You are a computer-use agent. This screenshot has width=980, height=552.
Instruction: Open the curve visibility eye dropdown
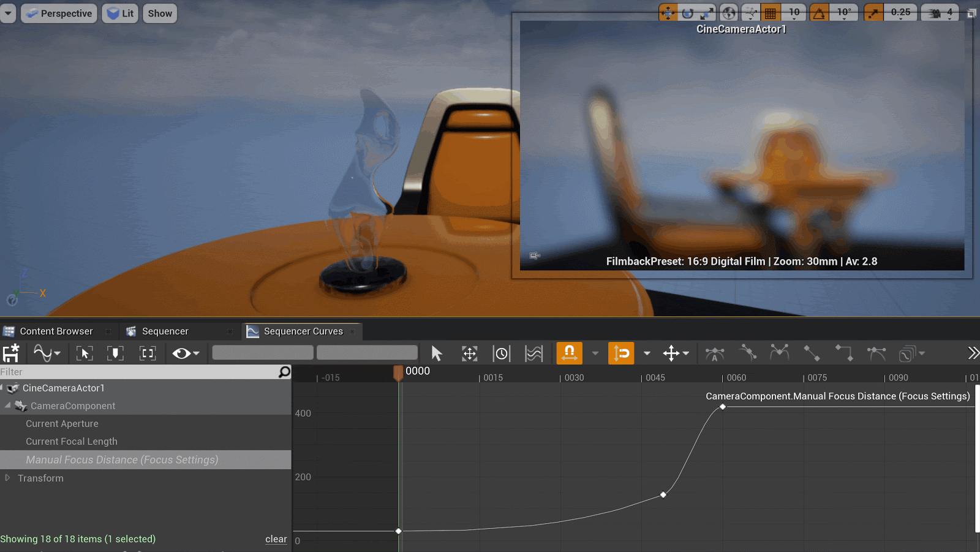(x=186, y=353)
